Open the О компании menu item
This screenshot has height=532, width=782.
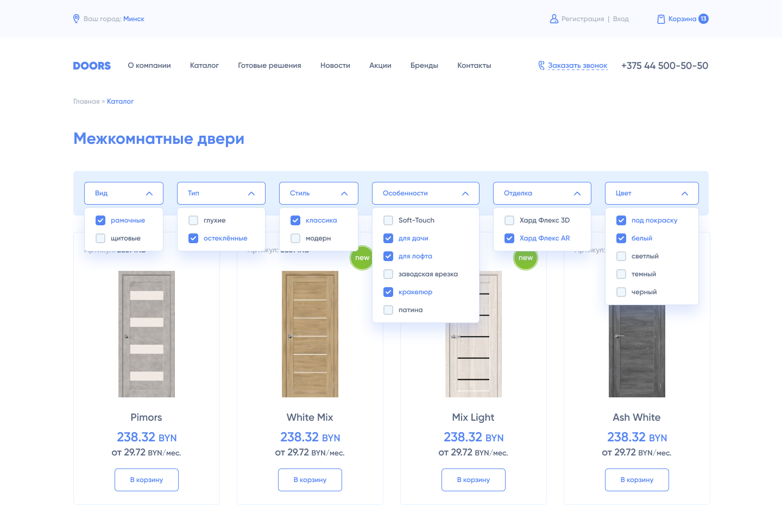[x=149, y=66]
